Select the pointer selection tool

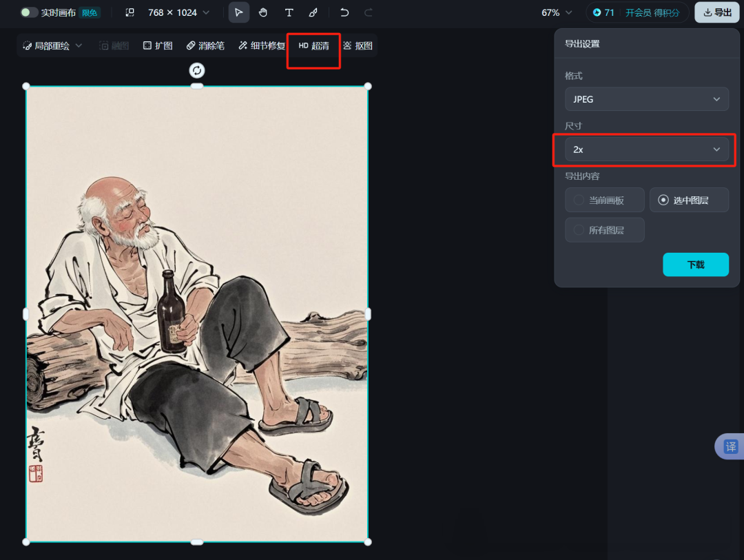238,12
